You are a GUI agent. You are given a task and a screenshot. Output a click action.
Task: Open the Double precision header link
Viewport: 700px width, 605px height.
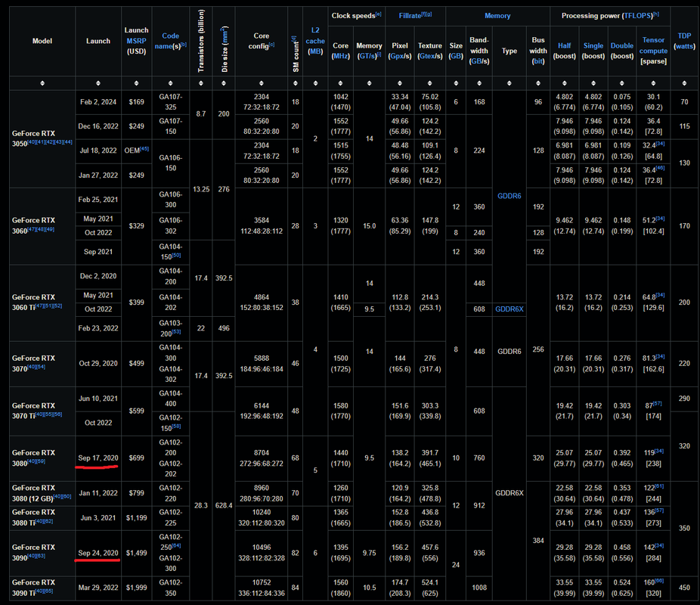pyautogui.click(x=622, y=45)
